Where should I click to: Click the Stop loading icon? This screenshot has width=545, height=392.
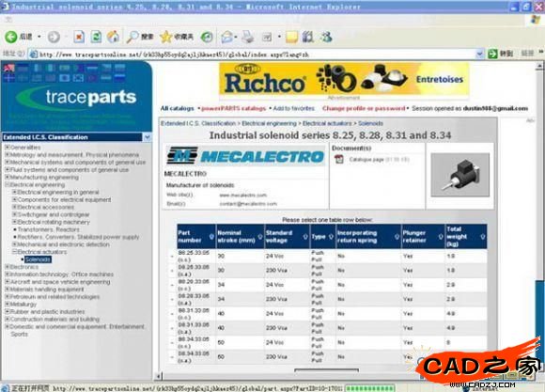[x=79, y=37]
